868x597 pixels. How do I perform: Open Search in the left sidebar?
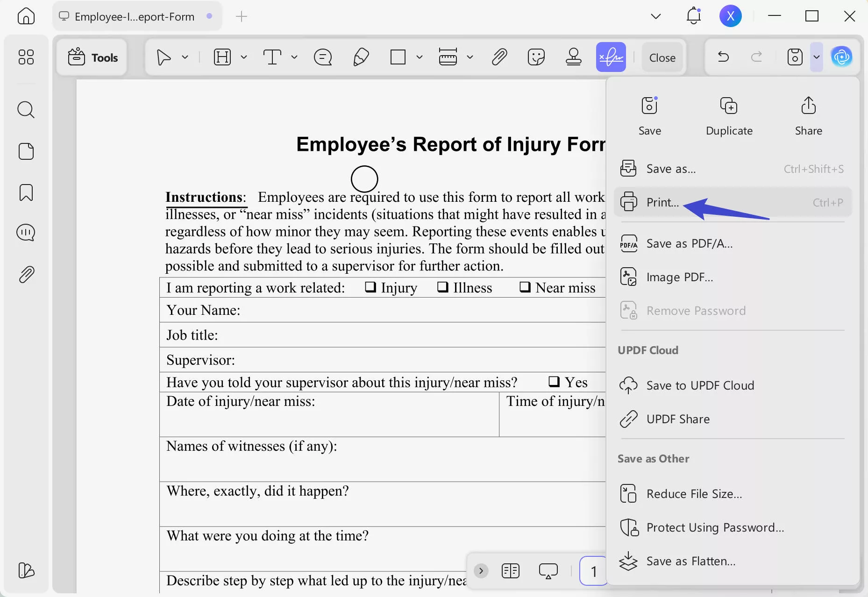(x=26, y=109)
